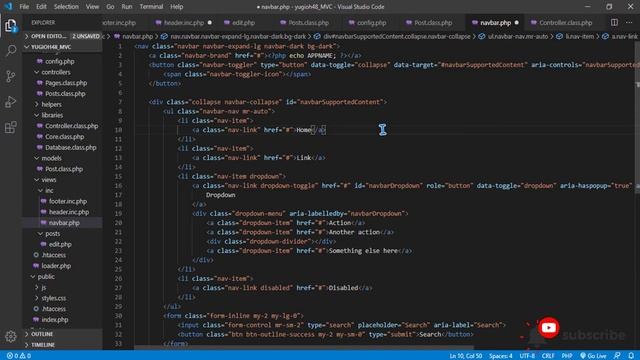This screenshot has height=360, width=640.
Task: Open styles.css folder row in explorer
Action: pyautogui.click(x=53, y=298)
